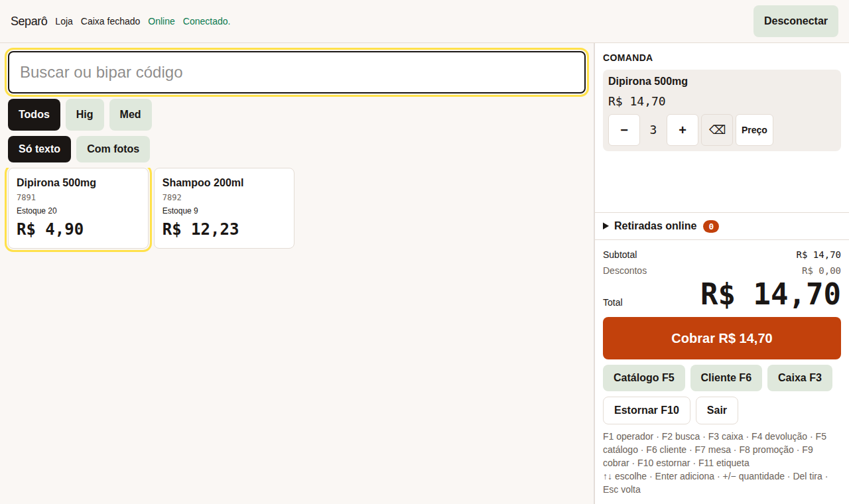Open Cliente F6
This screenshot has width=849, height=504.
point(726,378)
